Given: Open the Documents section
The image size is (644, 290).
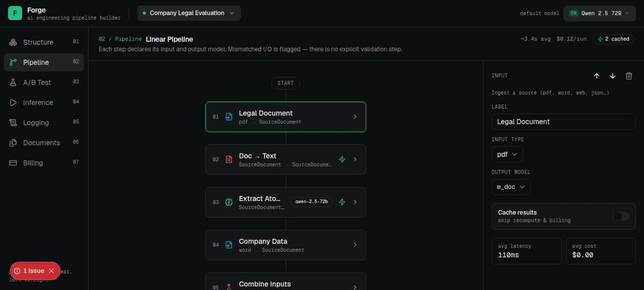Looking at the screenshot, I should point(44,143).
